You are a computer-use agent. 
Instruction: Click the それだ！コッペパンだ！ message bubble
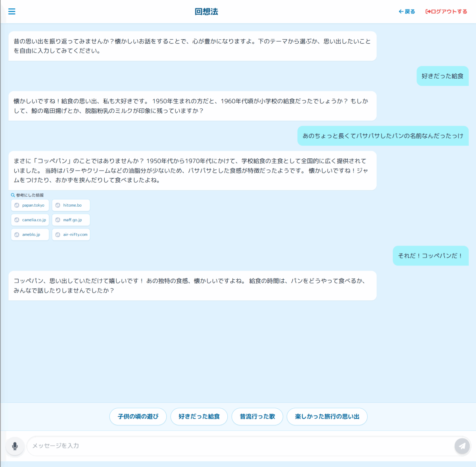[430, 256]
